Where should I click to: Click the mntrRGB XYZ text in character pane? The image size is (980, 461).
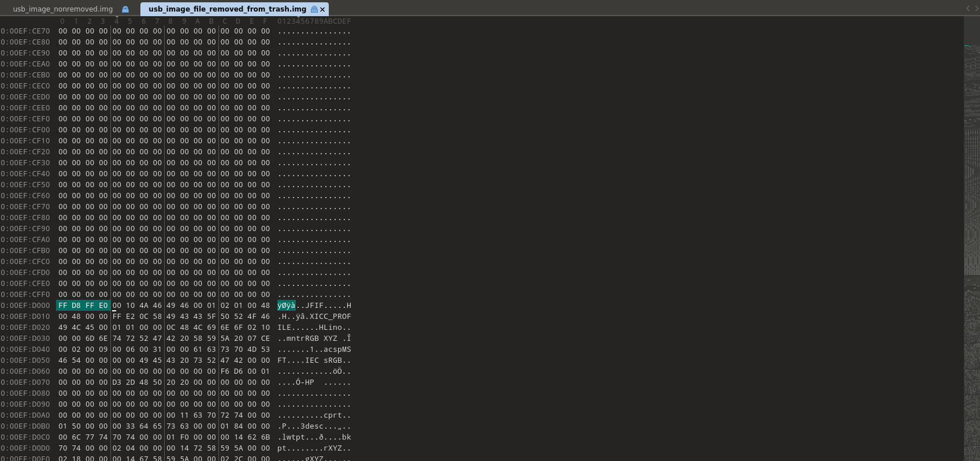(x=312, y=339)
